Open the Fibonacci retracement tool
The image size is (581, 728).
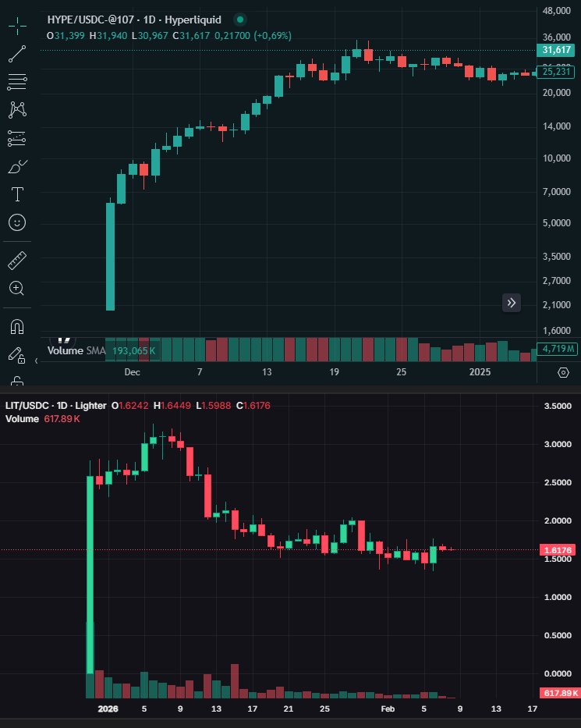click(x=17, y=81)
